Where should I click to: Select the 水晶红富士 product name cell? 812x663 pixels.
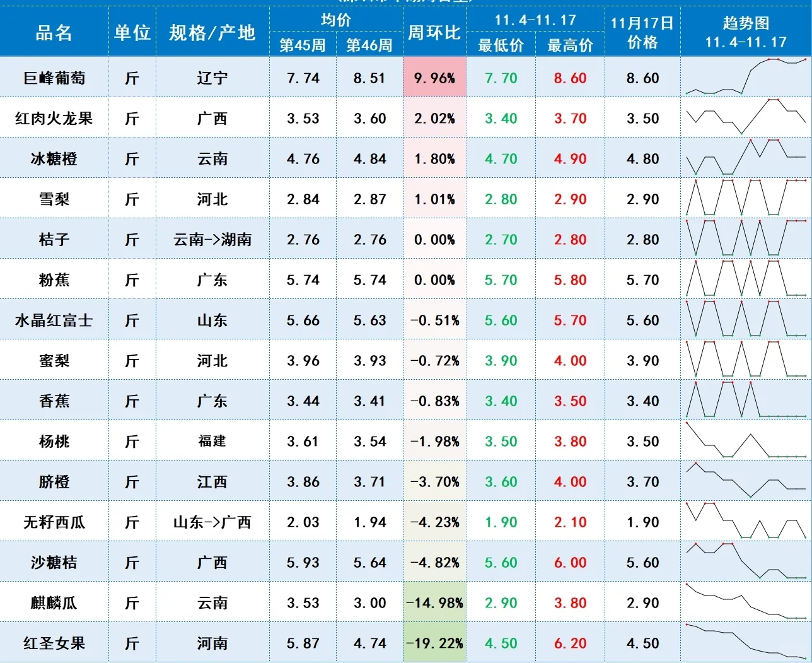click(54, 320)
